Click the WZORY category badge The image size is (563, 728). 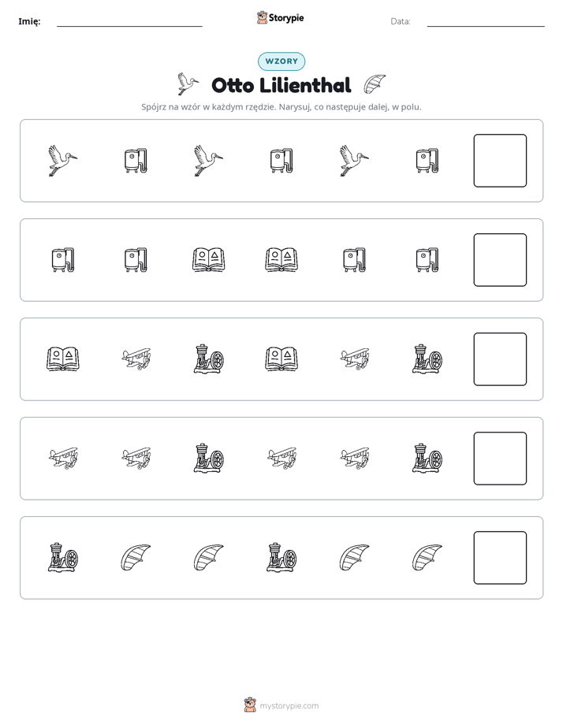(281, 61)
